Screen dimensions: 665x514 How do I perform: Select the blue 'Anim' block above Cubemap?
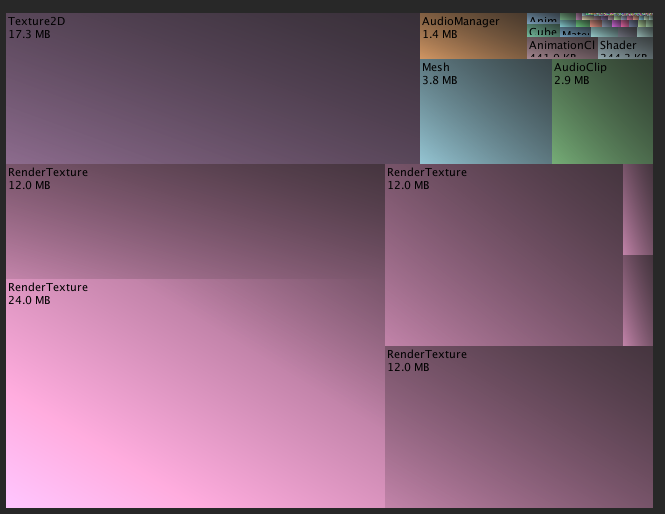(543, 19)
